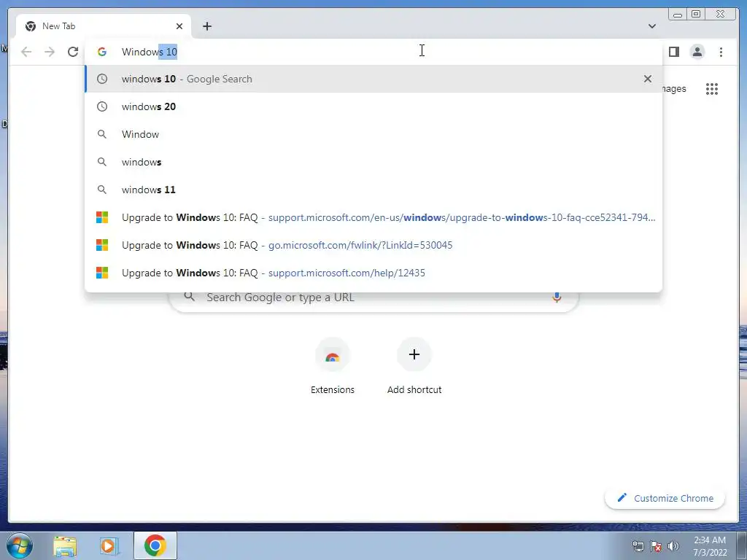Expand the tab search chevron
747x560 pixels.
coord(651,26)
